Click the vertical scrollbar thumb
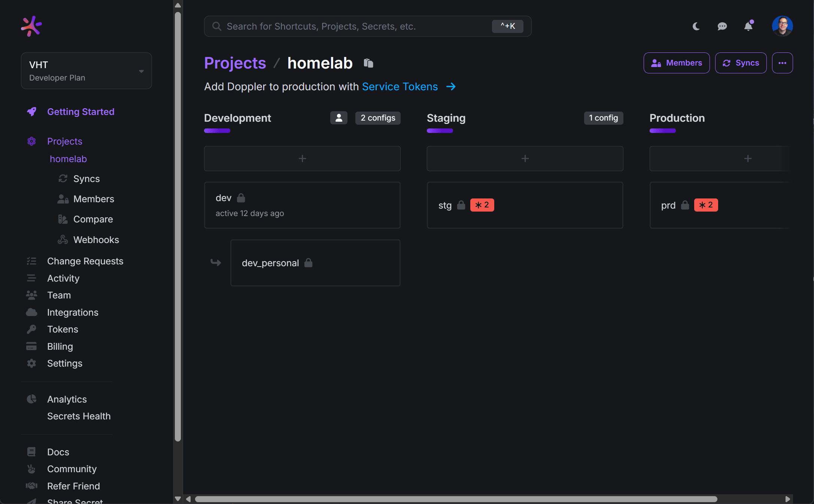The height and width of the screenshot is (504, 814). tap(178, 225)
